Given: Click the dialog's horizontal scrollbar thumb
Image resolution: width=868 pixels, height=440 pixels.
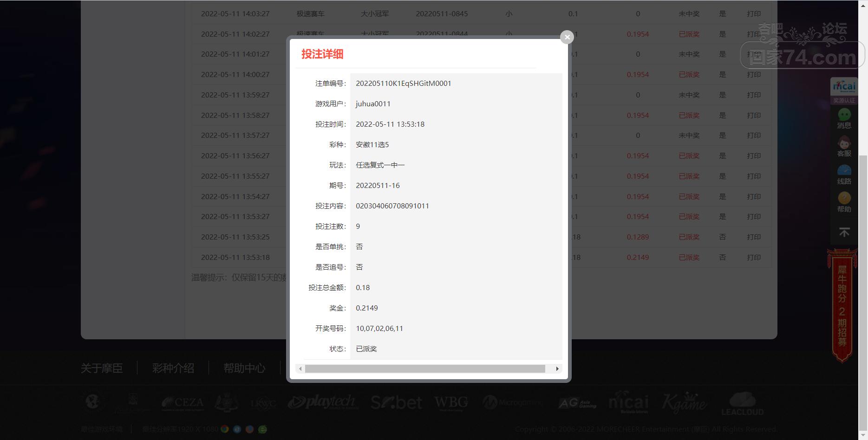Looking at the screenshot, I should tap(424, 369).
